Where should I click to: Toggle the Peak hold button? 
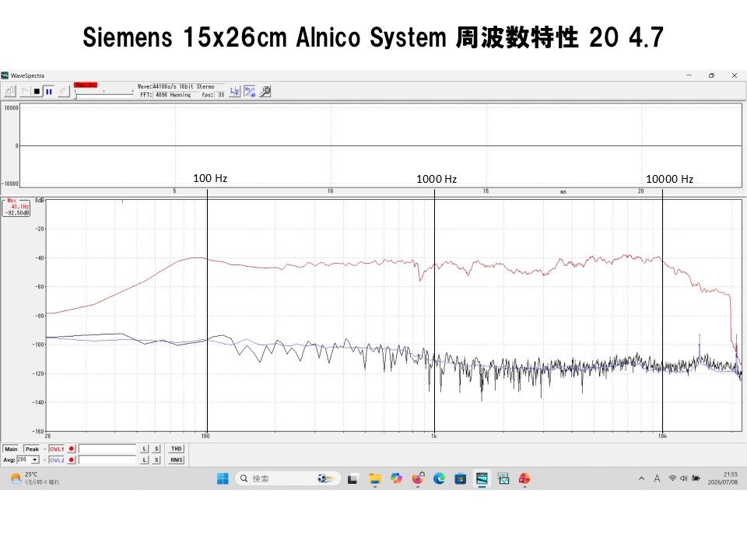pos(33,449)
